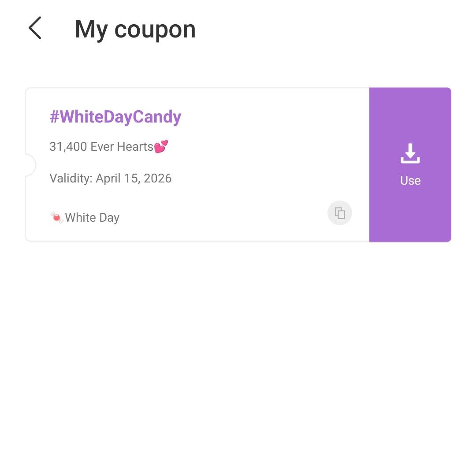Click the semicircle notch on coupon's left edge
The height and width of the screenshot is (476, 476).
pos(30,165)
